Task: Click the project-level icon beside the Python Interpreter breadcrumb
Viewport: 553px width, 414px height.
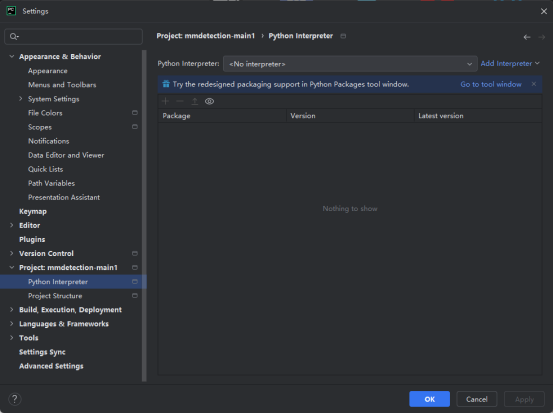Action: 343,36
